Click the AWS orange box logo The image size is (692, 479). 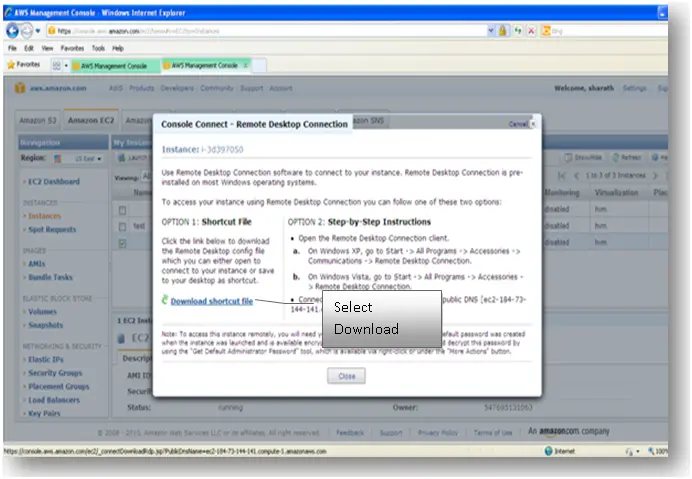(x=20, y=88)
